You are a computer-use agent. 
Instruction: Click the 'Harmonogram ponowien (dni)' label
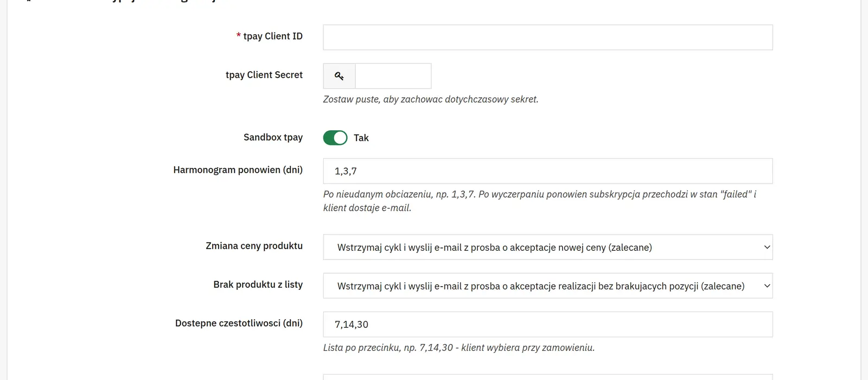pyautogui.click(x=238, y=170)
